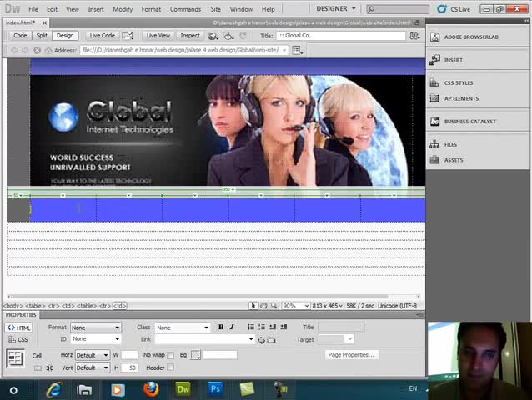Click the Preview in browser globe icon
The width and height of the screenshot is (532, 400).
click(x=213, y=36)
